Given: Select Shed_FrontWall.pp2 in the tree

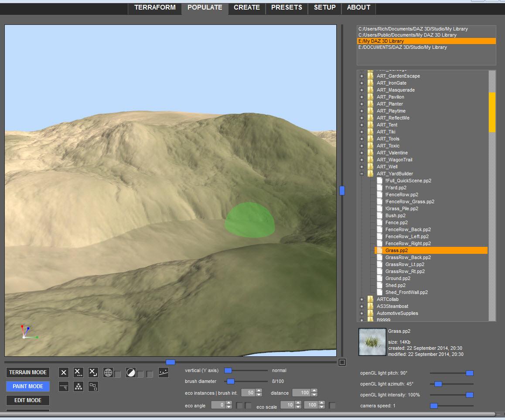Looking at the screenshot, I should 406,293.
